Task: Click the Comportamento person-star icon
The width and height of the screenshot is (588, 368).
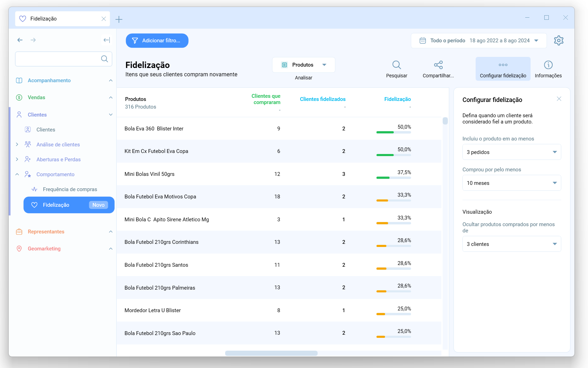Action: pos(28,174)
